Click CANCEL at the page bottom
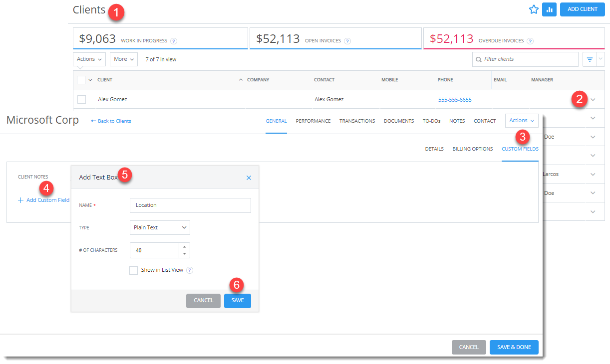610x364 pixels. pyautogui.click(x=469, y=348)
